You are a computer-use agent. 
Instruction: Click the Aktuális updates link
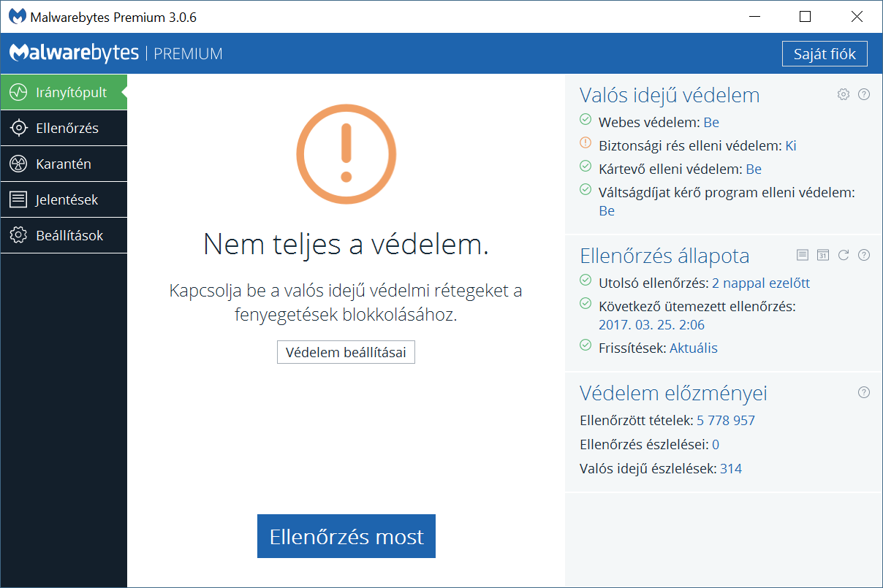coord(694,348)
